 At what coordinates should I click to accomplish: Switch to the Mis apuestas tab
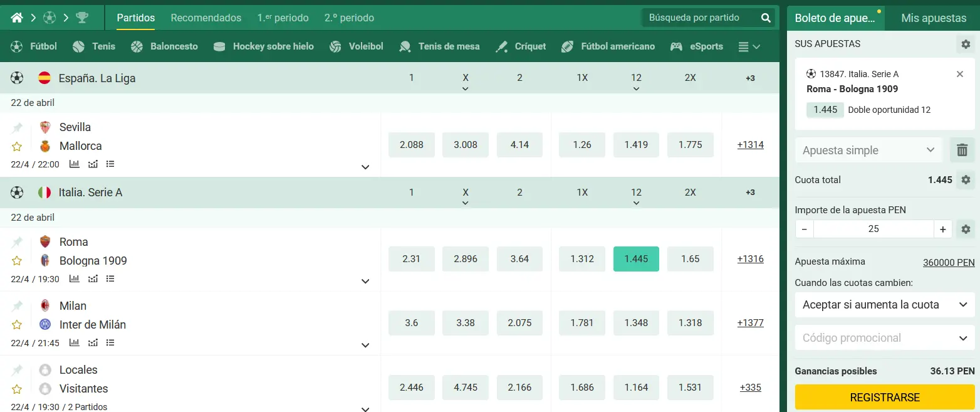[x=932, y=18]
